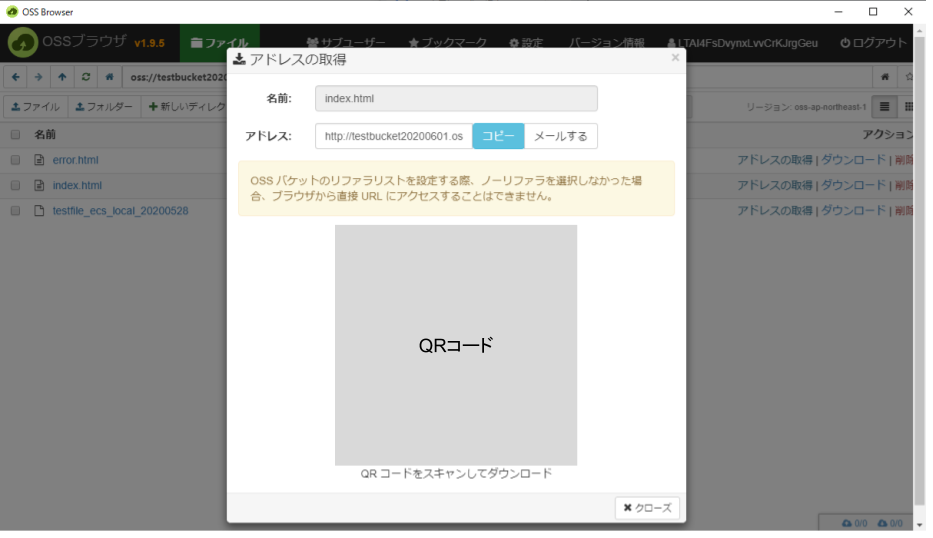
Task: Check the error.html row checkbox
Action: click(15, 160)
